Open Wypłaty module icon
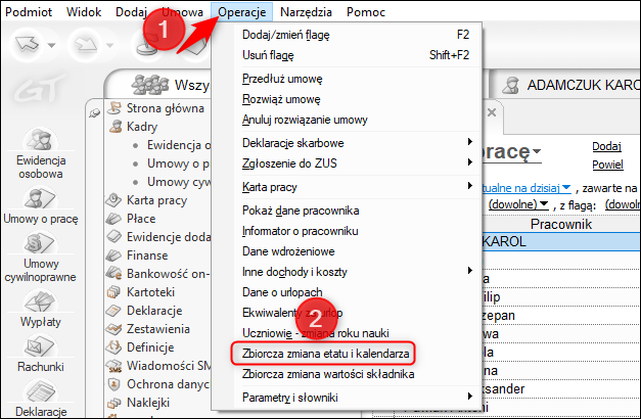This screenshot has height=419, width=641. tap(40, 309)
